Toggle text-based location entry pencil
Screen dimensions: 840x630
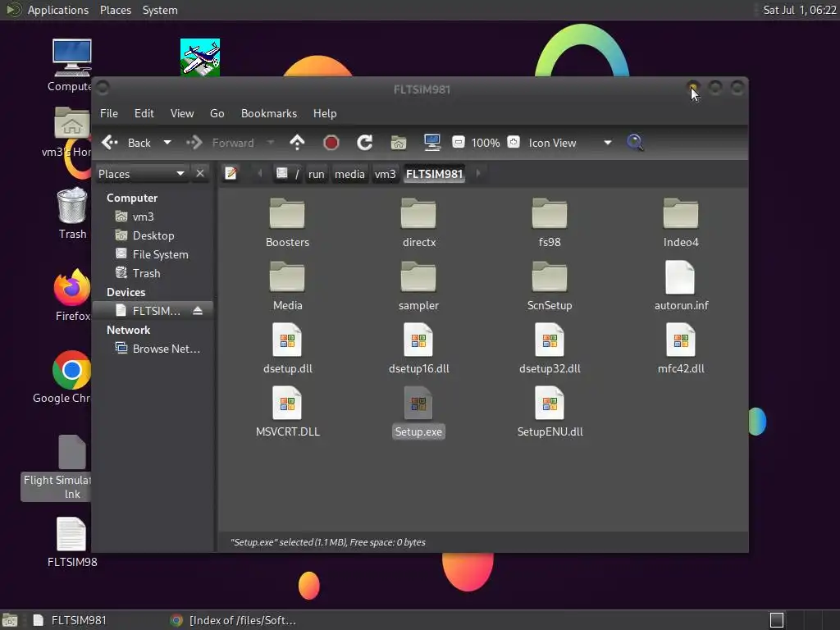pos(231,174)
